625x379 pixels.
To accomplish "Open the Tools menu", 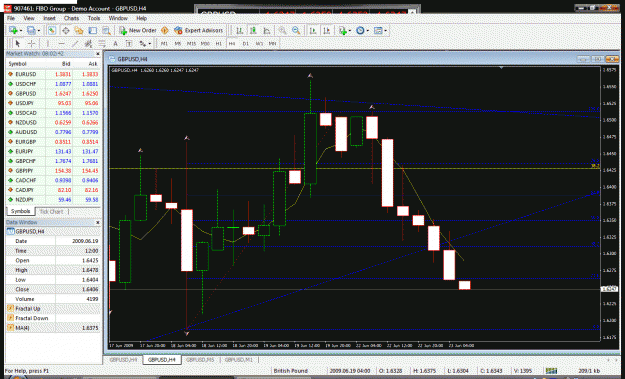I will tap(94, 18).
